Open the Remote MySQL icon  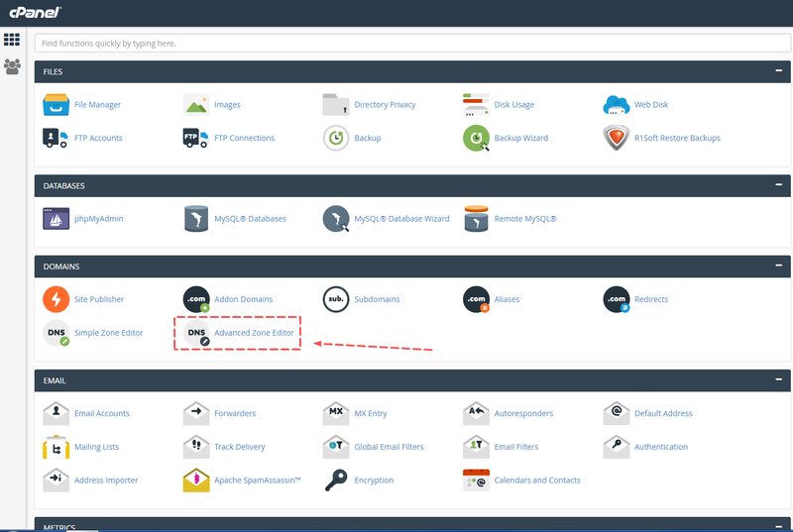point(476,219)
